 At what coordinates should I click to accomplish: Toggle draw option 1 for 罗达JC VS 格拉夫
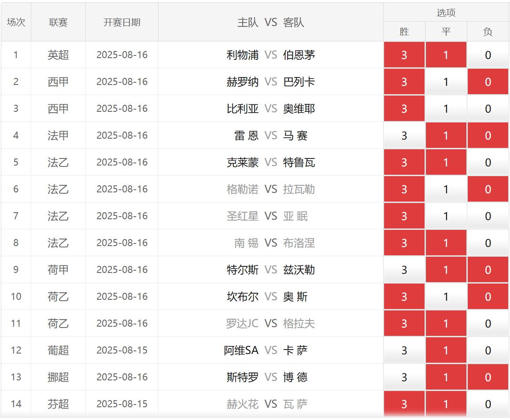pyautogui.click(x=446, y=324)
